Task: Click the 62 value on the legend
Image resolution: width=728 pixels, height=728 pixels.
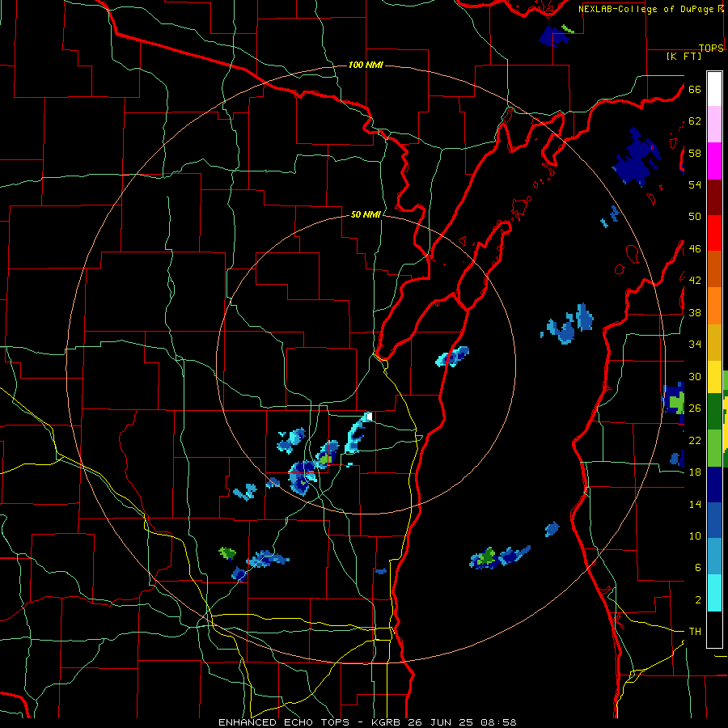Action: pos(695,121)
